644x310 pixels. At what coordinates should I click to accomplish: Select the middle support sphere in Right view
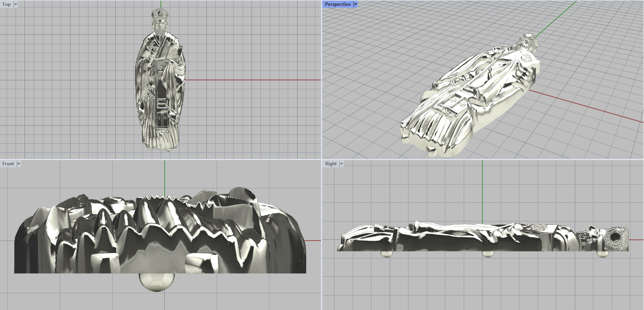coord(487,254)
